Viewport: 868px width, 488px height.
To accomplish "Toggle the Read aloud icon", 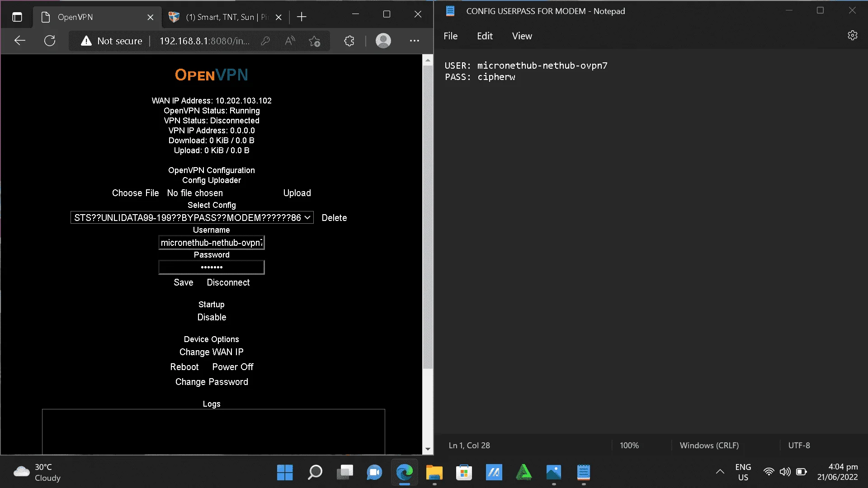I will 290,41.
